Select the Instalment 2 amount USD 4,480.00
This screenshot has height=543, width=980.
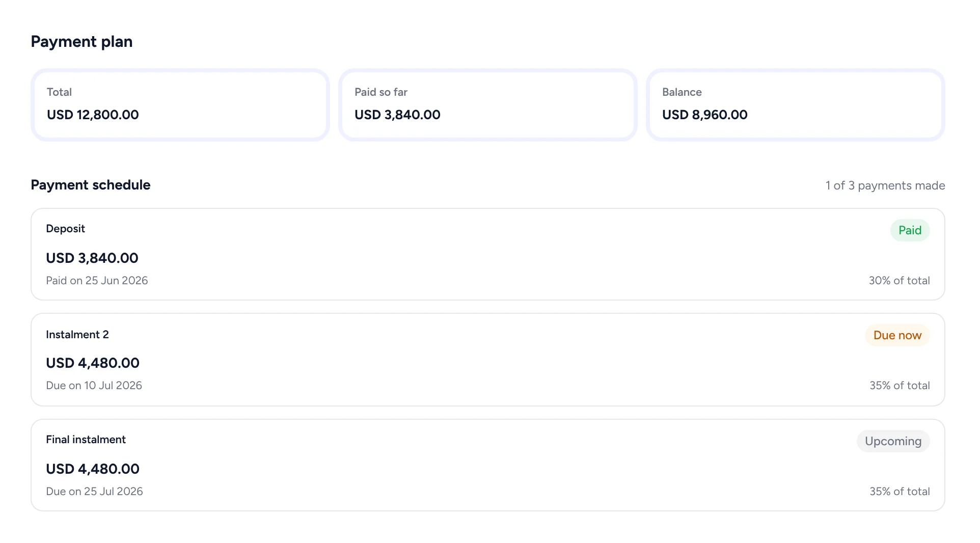coord(93,363)
